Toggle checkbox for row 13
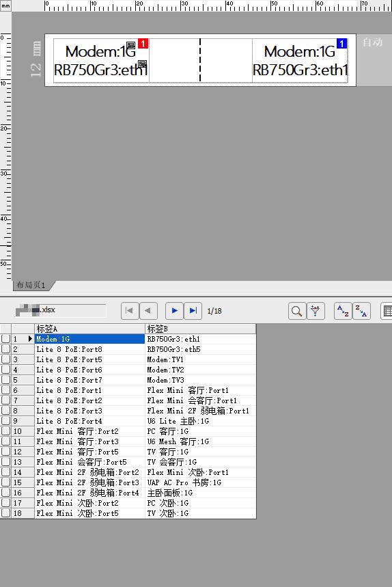The height and width of the screenshot is (587, 392). pyautogui.click(x=5, y=462)
